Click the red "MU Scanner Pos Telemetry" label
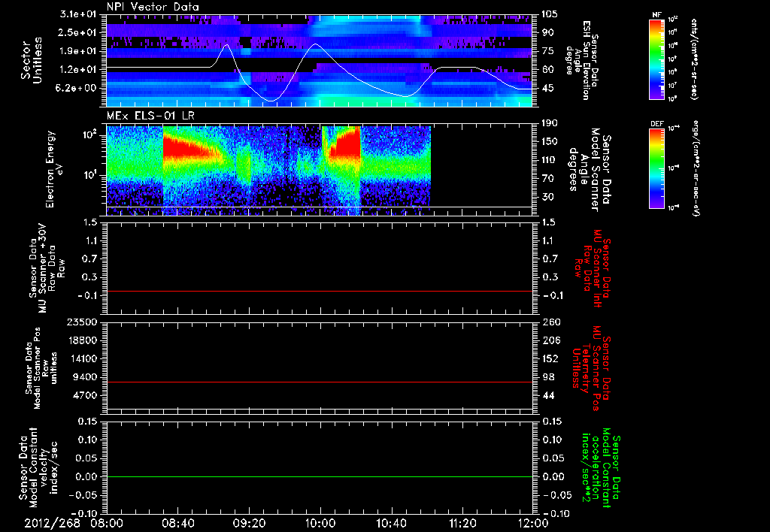 pos(592,368)
